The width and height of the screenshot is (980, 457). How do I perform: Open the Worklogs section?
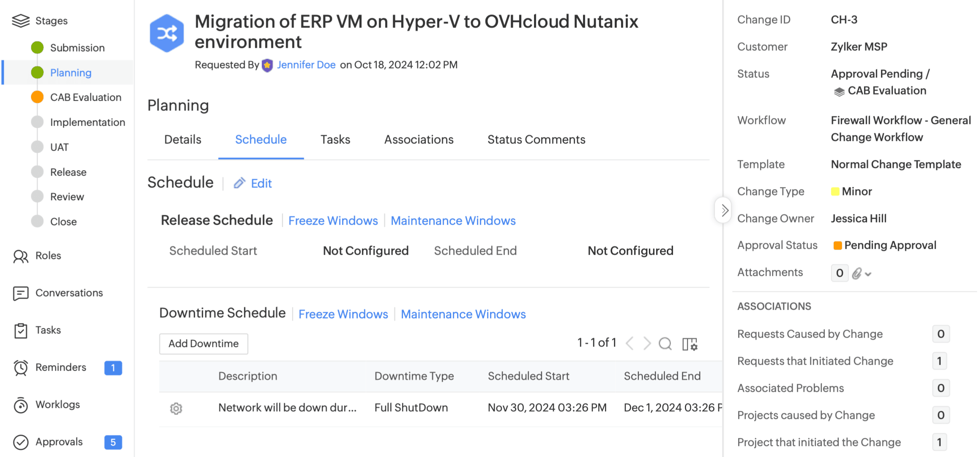pos(57,405)
